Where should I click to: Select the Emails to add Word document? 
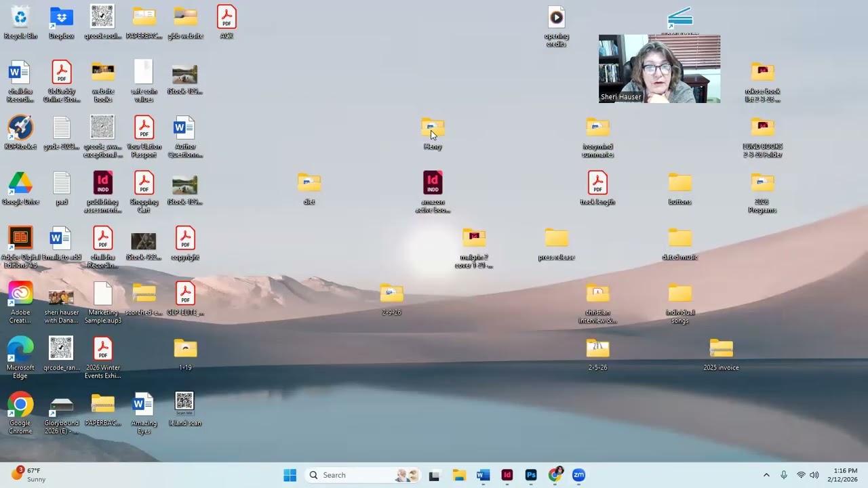point(61,244)
